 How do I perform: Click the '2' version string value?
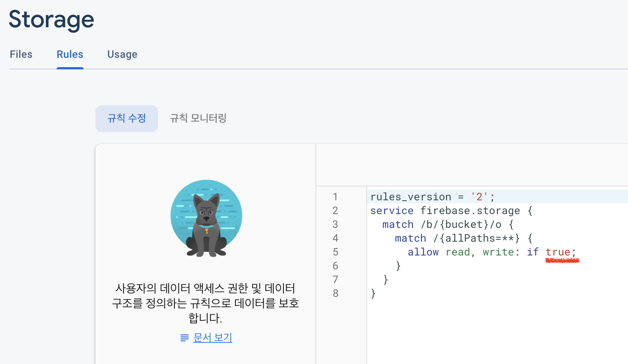480,197
